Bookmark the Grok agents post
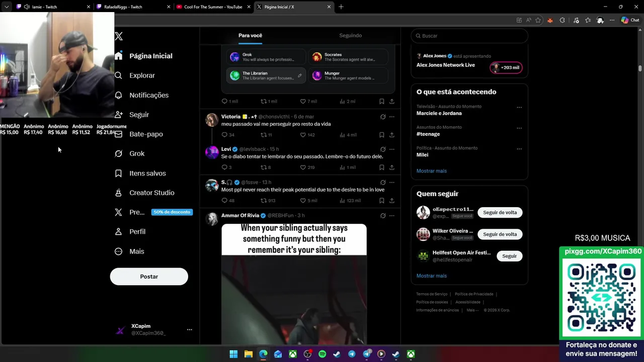The height and width of the screenshot is (362, 644). 382,101
